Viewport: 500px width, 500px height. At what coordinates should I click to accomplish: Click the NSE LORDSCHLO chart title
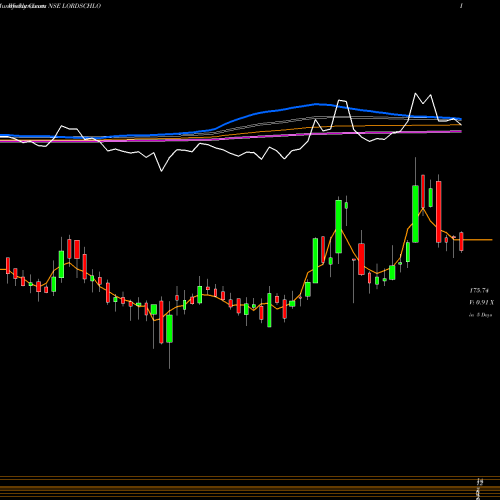point(75,6)
